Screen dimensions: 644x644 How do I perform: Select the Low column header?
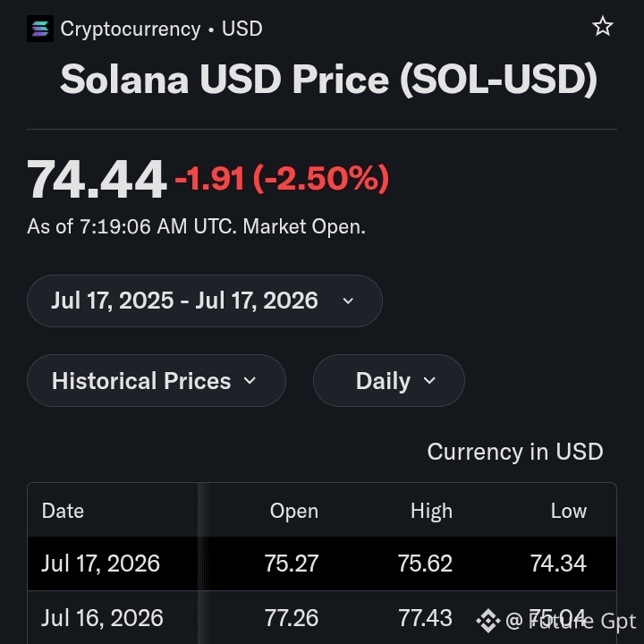(x=569, y=511)
